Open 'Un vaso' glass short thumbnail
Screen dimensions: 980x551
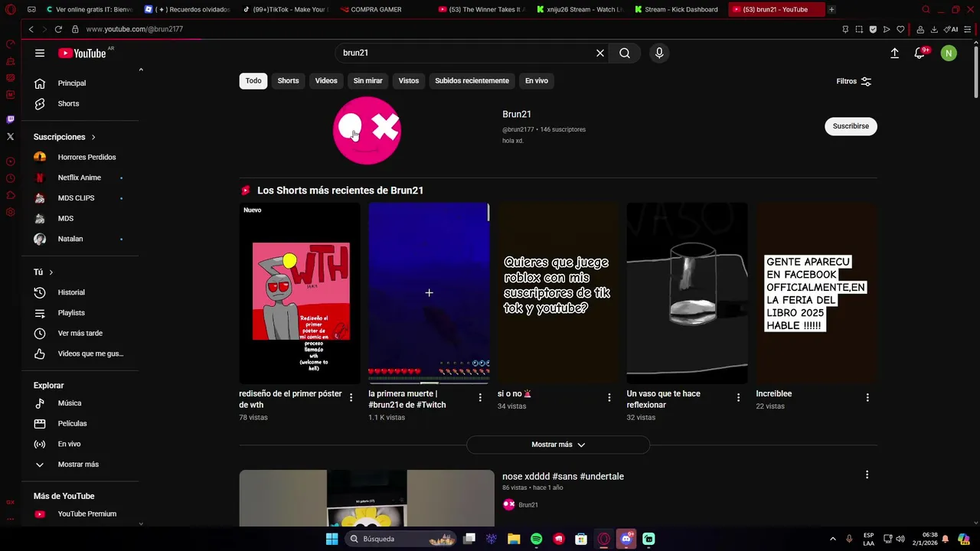pyautogui.click(x=687, y=293)
